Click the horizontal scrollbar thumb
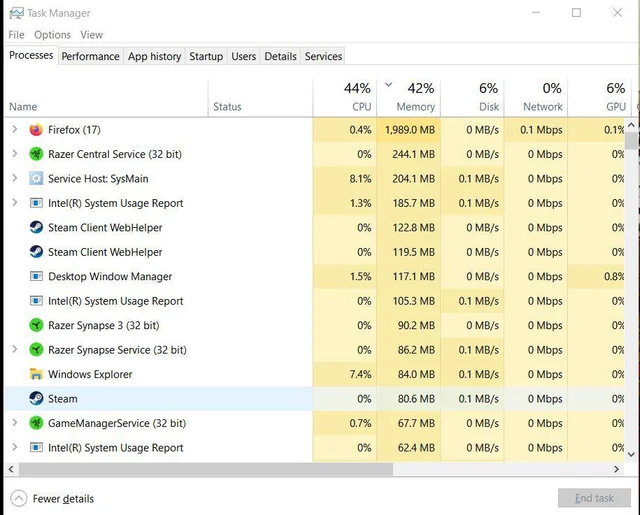The height and width of the screenshot is (515, 640). [206, 469]
